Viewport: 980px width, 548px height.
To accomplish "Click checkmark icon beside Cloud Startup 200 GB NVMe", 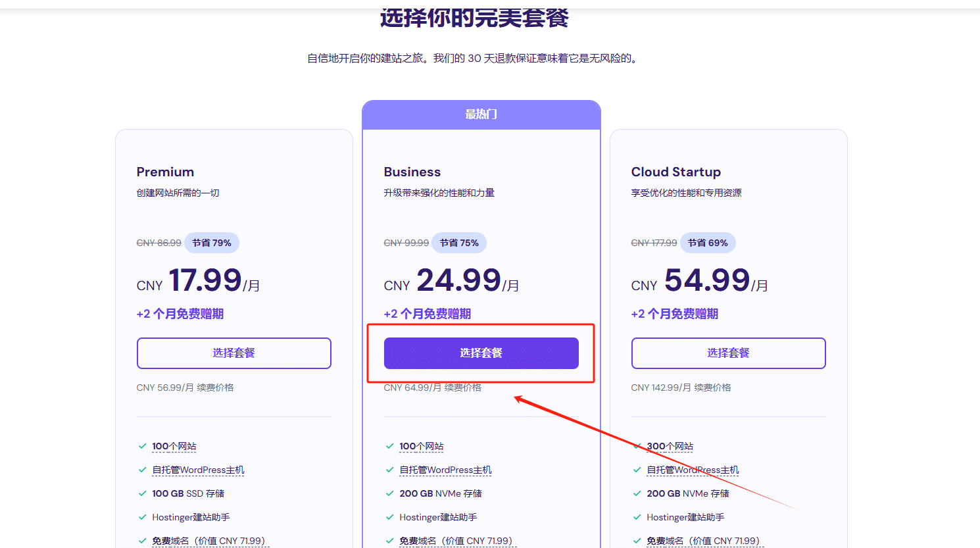I will point(637,493).
